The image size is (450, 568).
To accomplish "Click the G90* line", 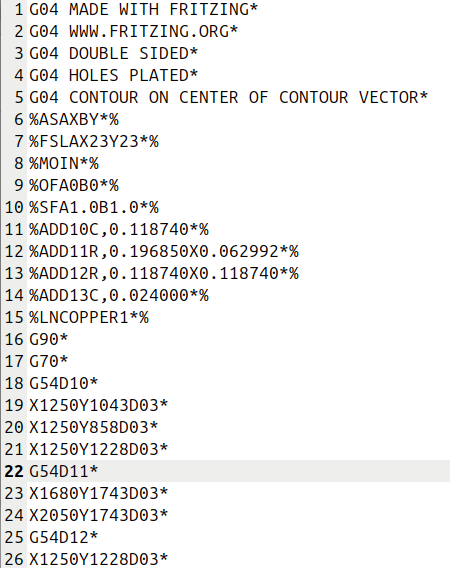I will pyautogui.click(x=49, y=339).
